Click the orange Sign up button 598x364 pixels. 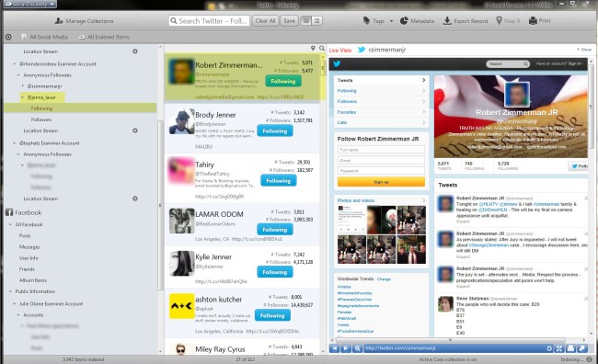coord(381,182)
